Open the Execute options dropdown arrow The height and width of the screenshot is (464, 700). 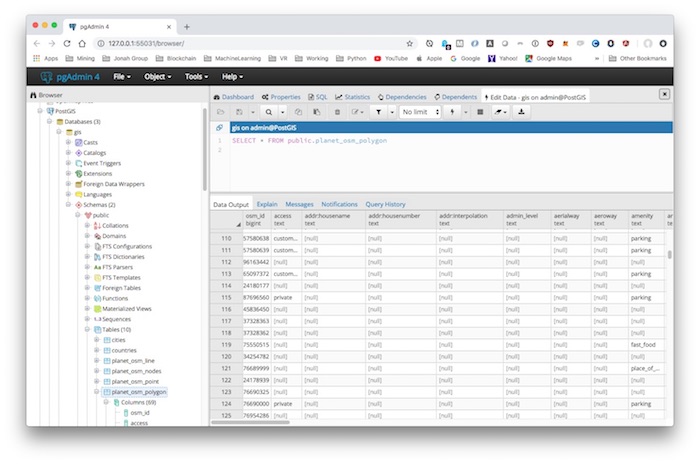pyautogui.click(x=466, y=112)
